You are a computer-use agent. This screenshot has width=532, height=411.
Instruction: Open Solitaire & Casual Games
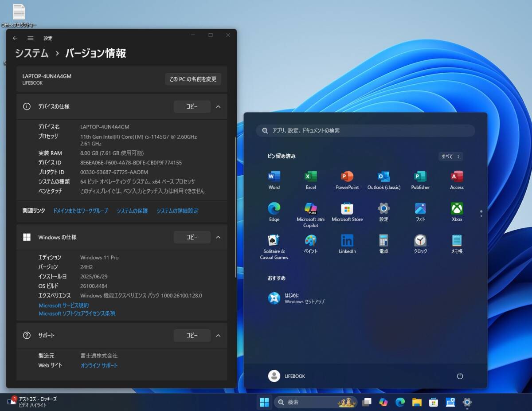point(274,247)
